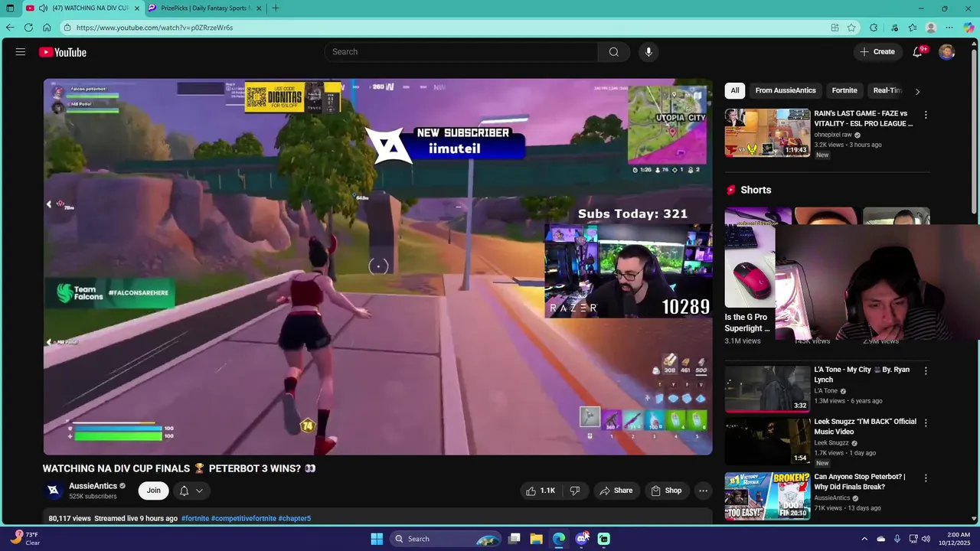
Task: Click the Create button
Action: [877, 52]
